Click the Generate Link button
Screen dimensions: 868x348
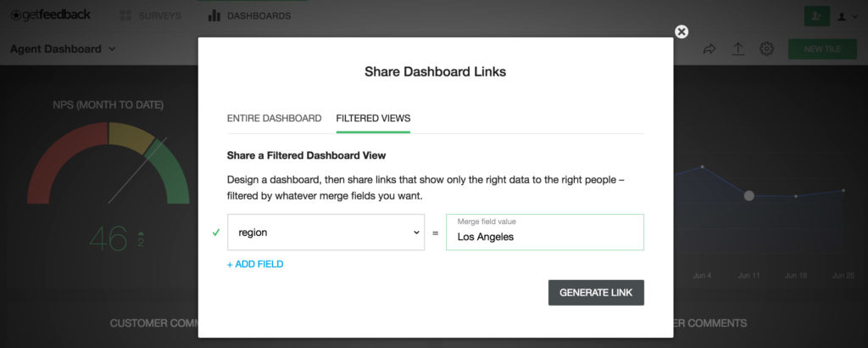tap(596, 293)
